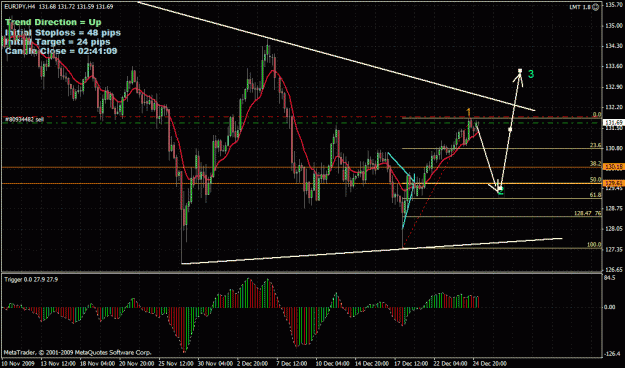Click the 128.05 price axis label

[x=614, y=229]
